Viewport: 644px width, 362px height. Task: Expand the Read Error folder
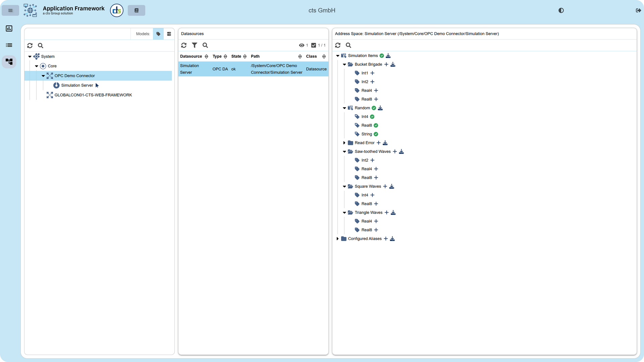pyautogui.click(x=344, y=143)
